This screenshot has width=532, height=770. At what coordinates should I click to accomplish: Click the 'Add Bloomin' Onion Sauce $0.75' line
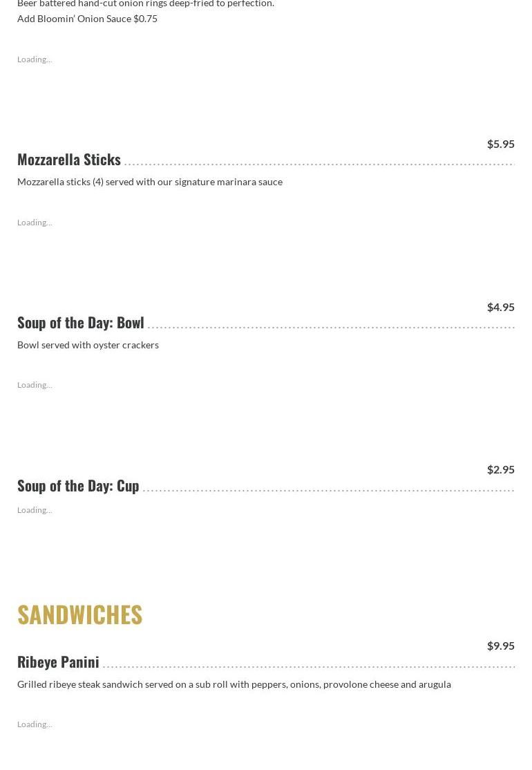87,19
